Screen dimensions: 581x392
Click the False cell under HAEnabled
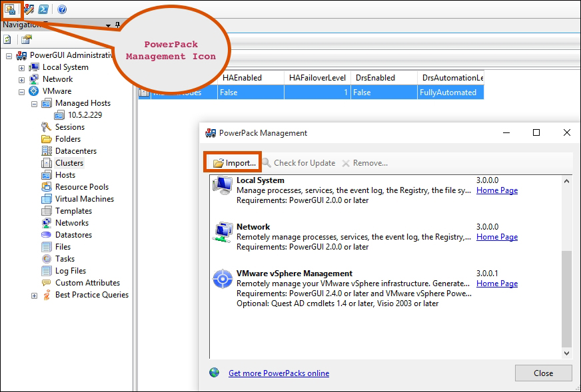pos(251,92)
